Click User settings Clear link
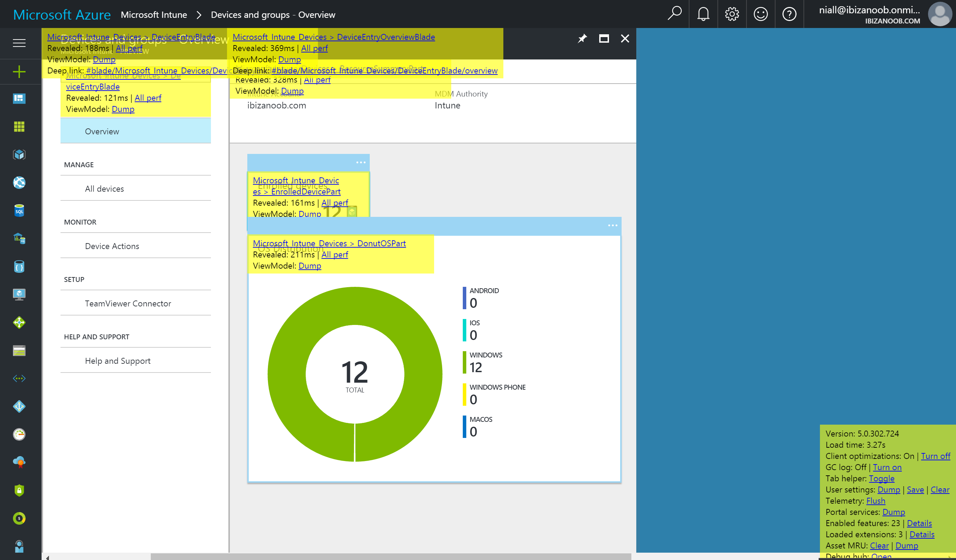This screenshot has width=956, height=560. tap(940, 489)
